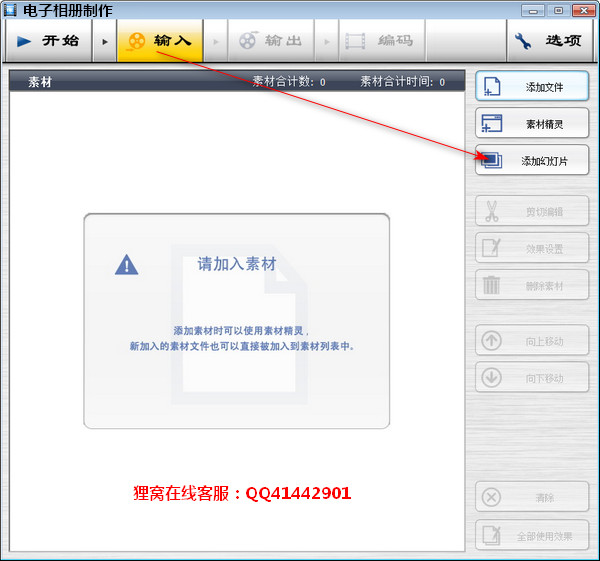
Task: Switch to the 输出 (Output) step tab
Action: click(271, 41)
